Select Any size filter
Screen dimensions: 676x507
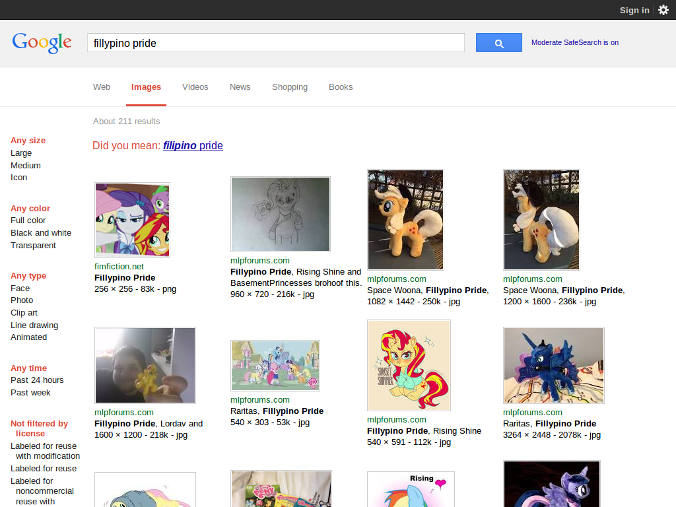(x=28, y=140)
